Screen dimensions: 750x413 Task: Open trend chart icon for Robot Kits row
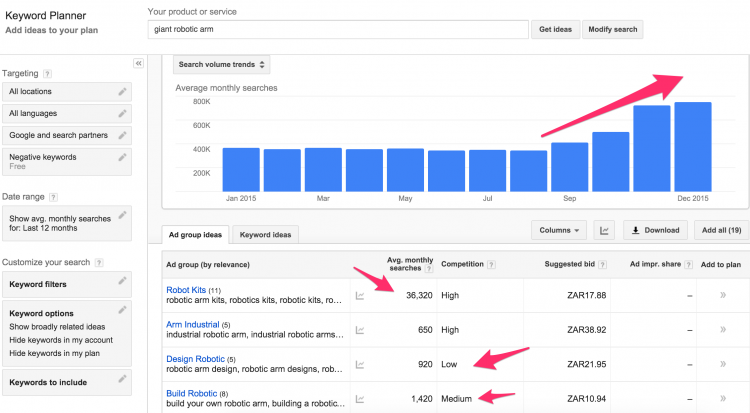(360, 295)
